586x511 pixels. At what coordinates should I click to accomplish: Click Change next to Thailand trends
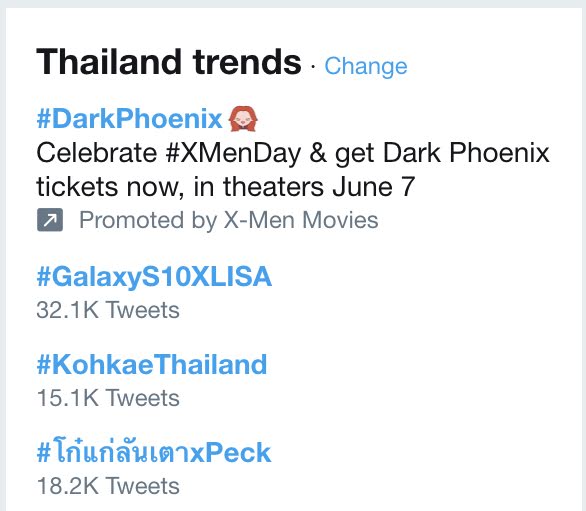[x=366, y=66]
